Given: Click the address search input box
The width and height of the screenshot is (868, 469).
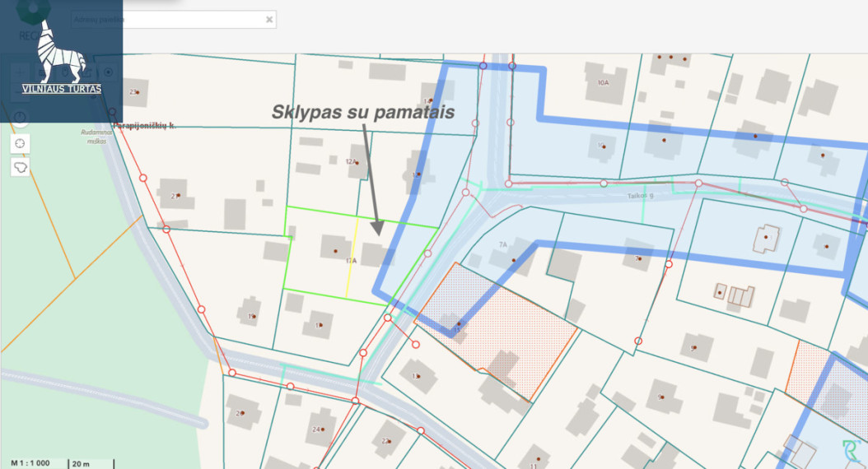Looking at the screenshot, I should click(x=169, y=20).
